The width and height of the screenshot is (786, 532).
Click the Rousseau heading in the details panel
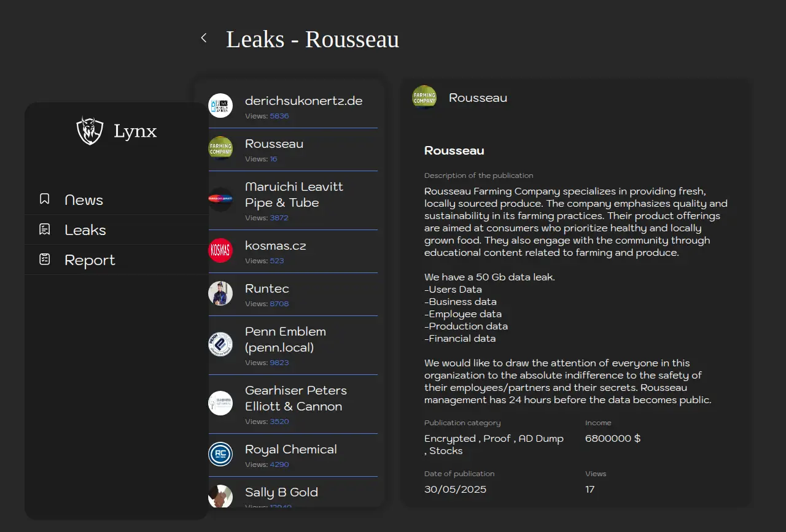pyautogui.click(x=454, y=150)
